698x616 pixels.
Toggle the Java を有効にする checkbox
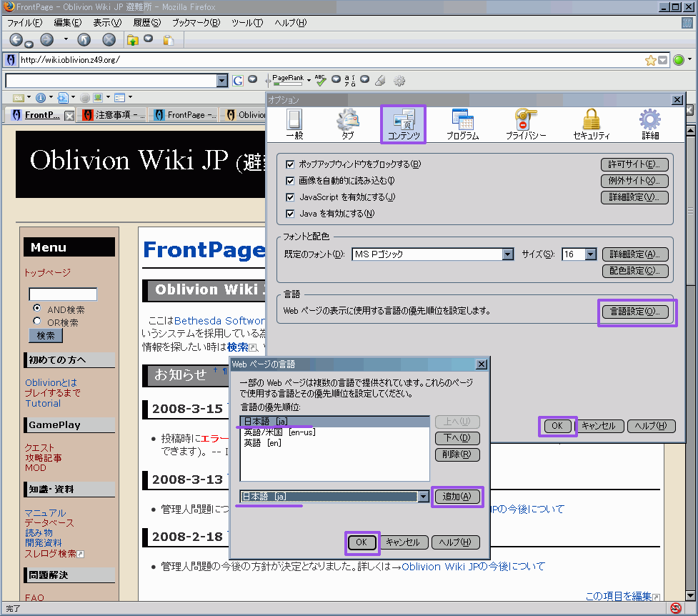click(x=290, y=214)
